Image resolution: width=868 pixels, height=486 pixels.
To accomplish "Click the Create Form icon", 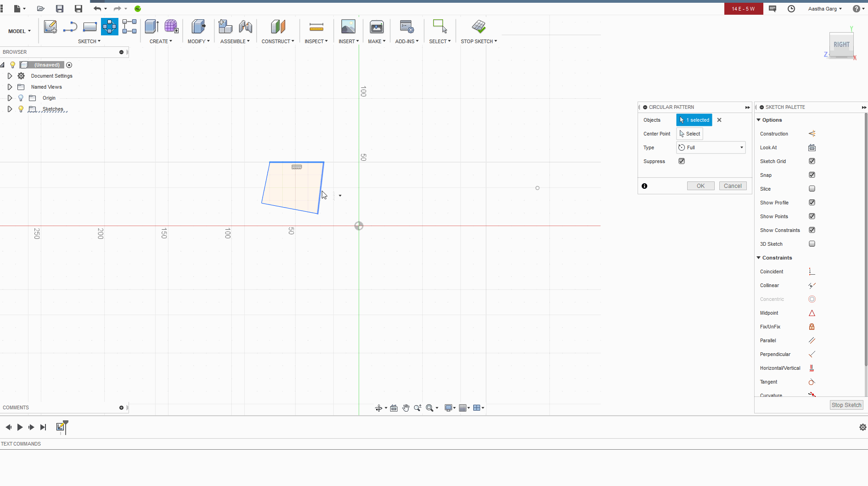I will tap(171, 27).
